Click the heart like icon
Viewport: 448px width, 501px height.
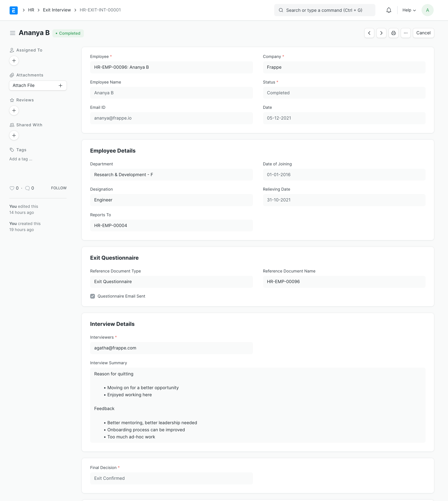point(12,188)
